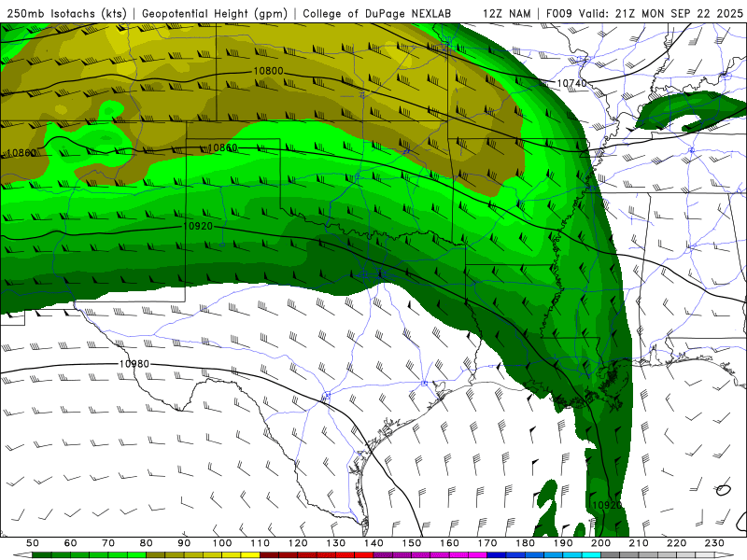Click the yellow color bar segment below 110
747x560 pixels.
tap(250, 555)
